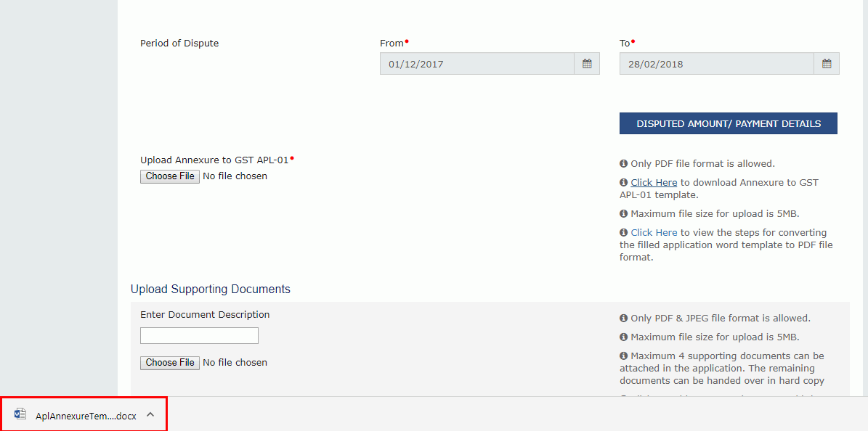Open 'Click Here' link for PDF conversion steps
868x431 pixels.
(653, 232)
